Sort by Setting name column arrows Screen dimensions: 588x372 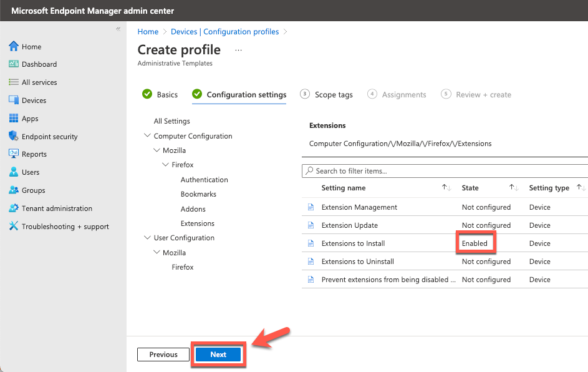pos(446,187)
